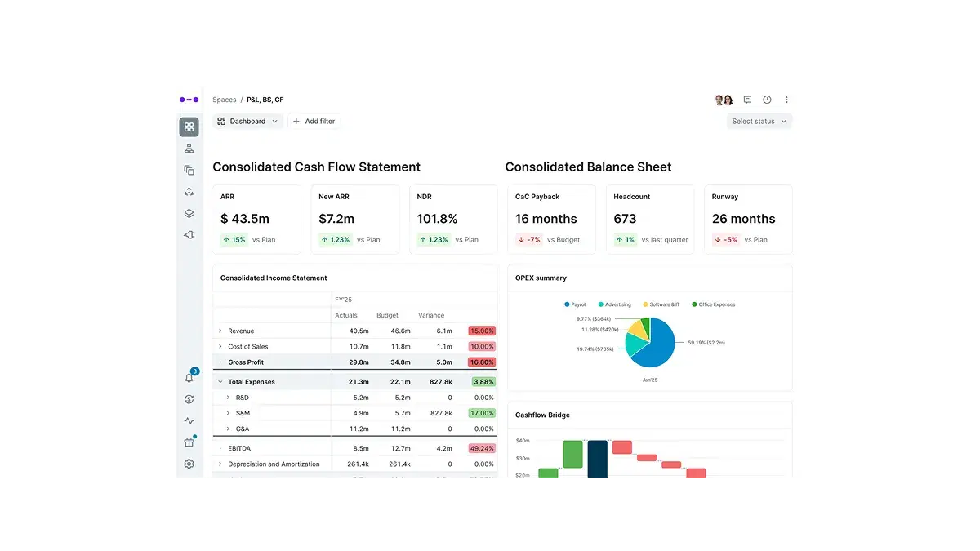
Task: Click the dark navy Cashflow Bridge bar
Action: coord(598,459)
